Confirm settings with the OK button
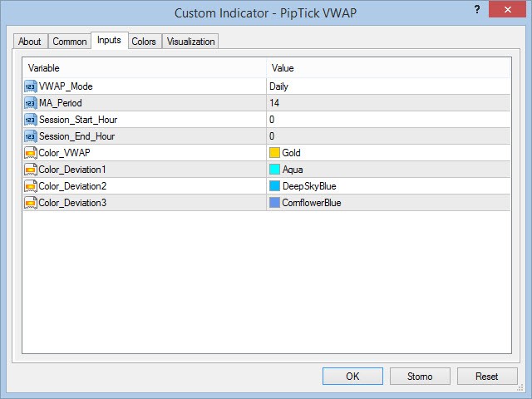532x399 pixels. coord(352,376)
